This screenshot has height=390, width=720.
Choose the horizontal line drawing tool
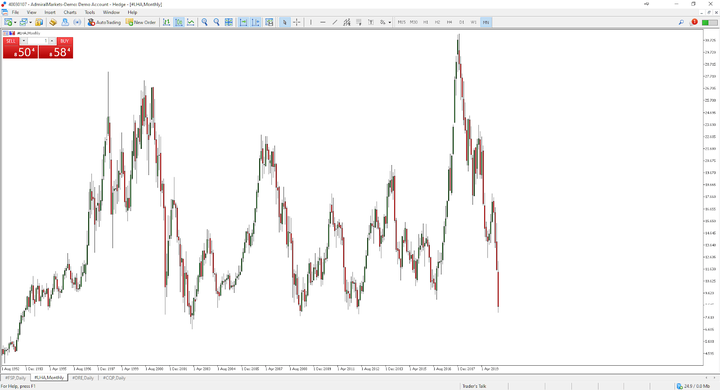pyautogui.click(x=323, y=22)
